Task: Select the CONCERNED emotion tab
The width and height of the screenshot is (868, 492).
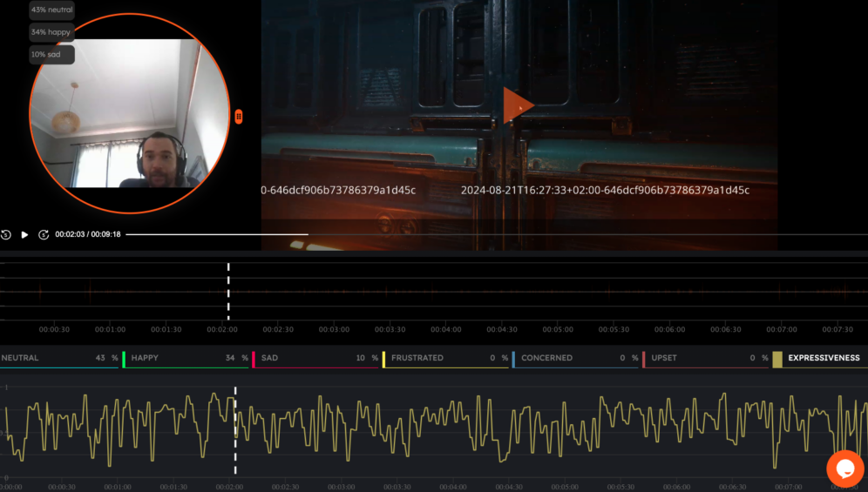Action: tap(576, 358)
